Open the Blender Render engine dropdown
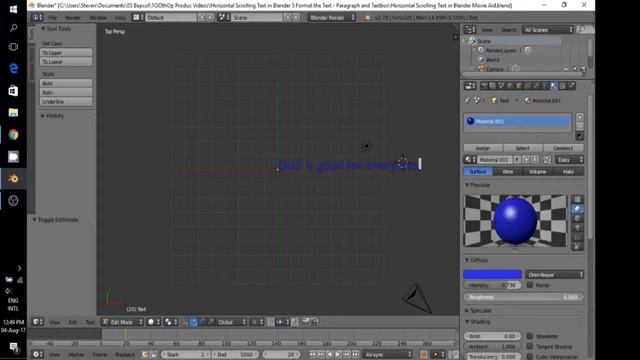 (x=331, y=18)
